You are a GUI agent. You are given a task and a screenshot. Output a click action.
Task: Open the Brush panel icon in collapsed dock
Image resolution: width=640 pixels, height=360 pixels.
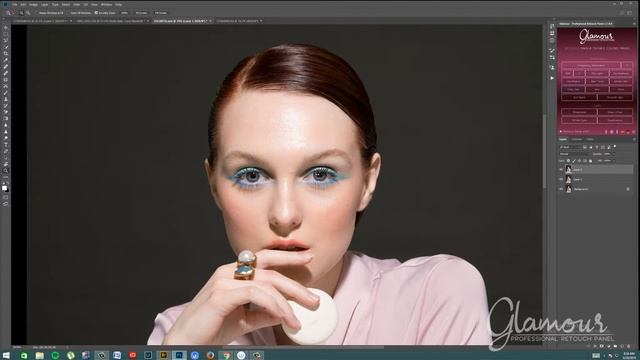[552, 51]
